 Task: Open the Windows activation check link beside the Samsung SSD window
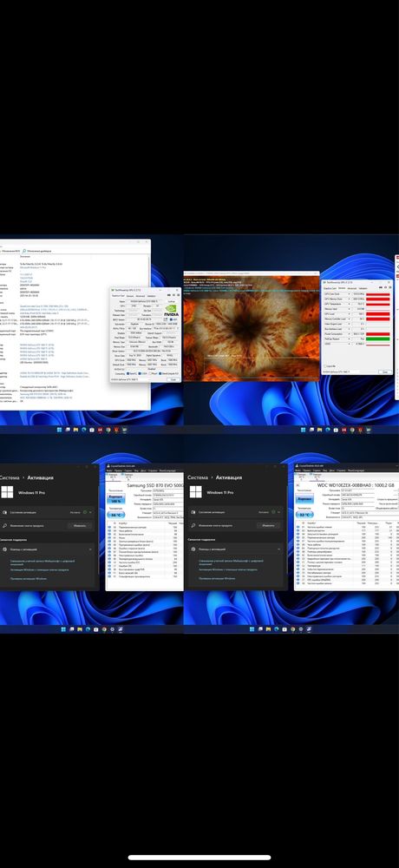(x=29, y=578)
